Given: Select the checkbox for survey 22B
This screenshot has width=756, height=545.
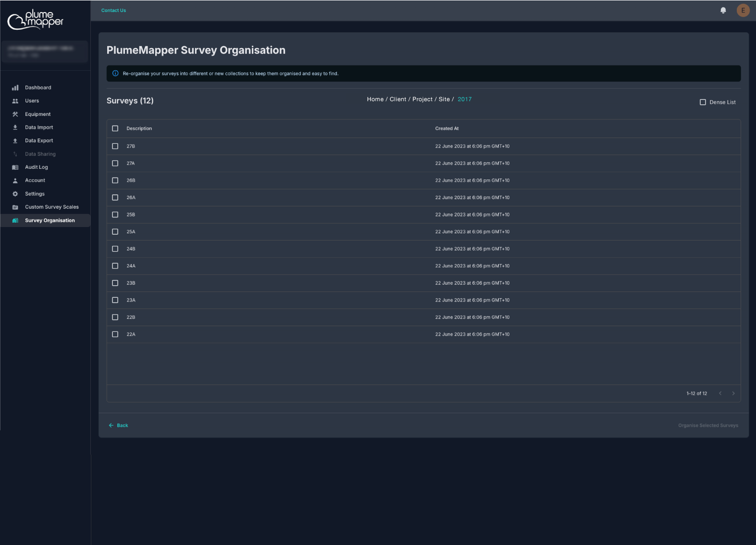Looking at the screenshot, I should coord(115,317).
